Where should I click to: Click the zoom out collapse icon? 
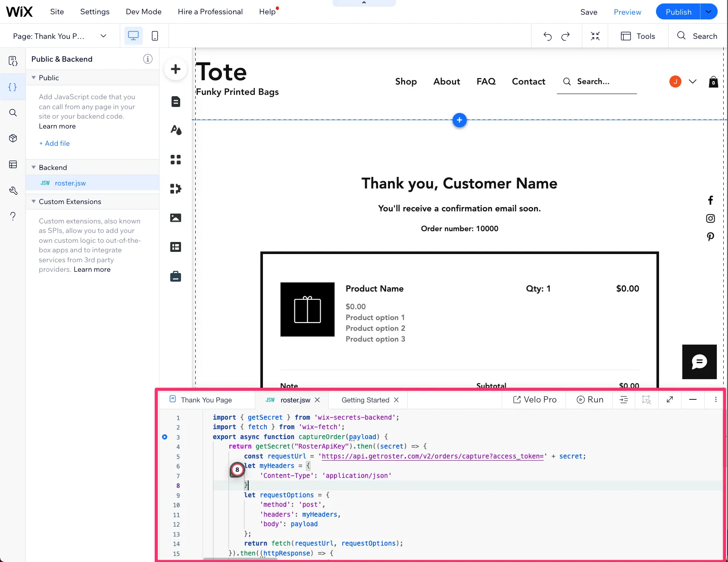[595, 36]
